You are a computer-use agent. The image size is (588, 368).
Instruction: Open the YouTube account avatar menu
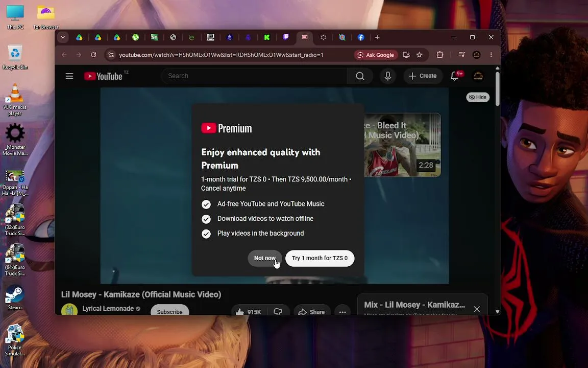[478, 76]
